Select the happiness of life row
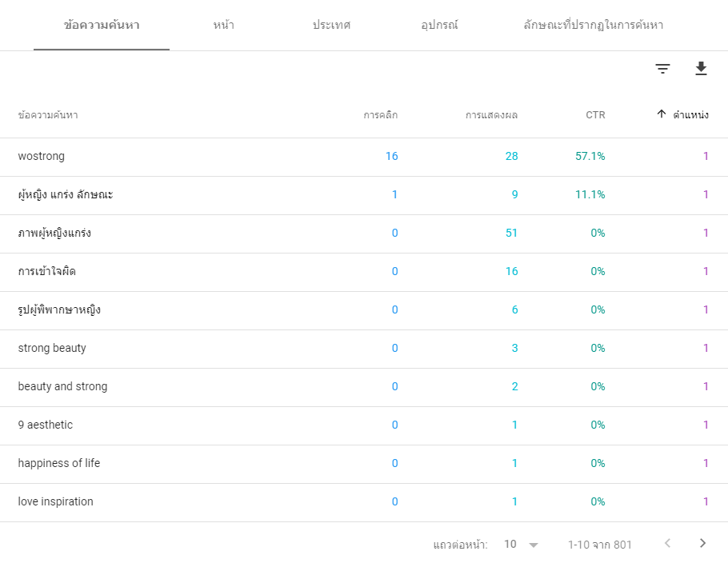 tap(364, 464)
